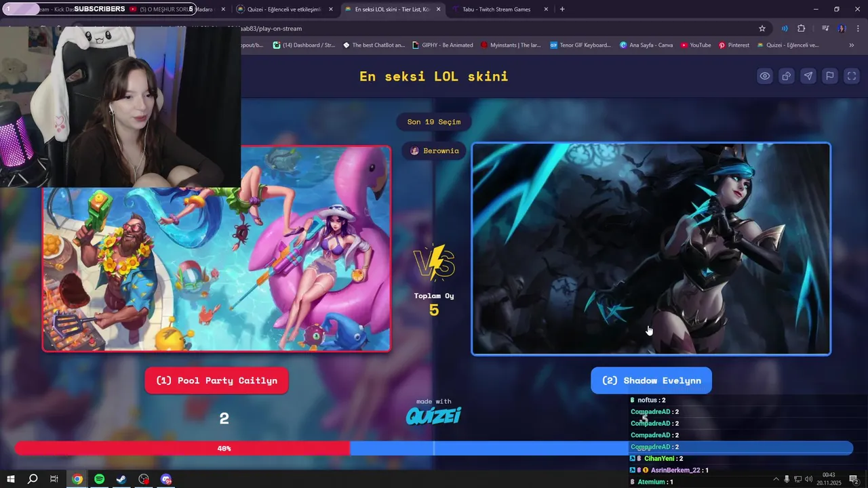
Task: Expand the system tray hidden icons chevron
Action: 776,479
